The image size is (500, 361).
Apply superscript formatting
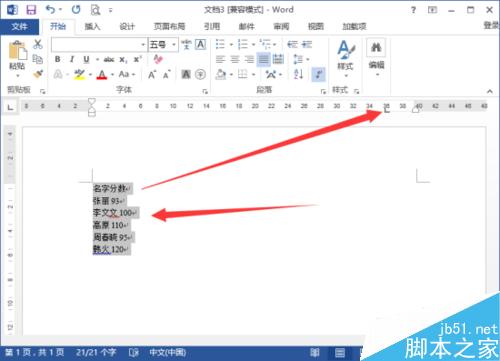pos(138,59)
